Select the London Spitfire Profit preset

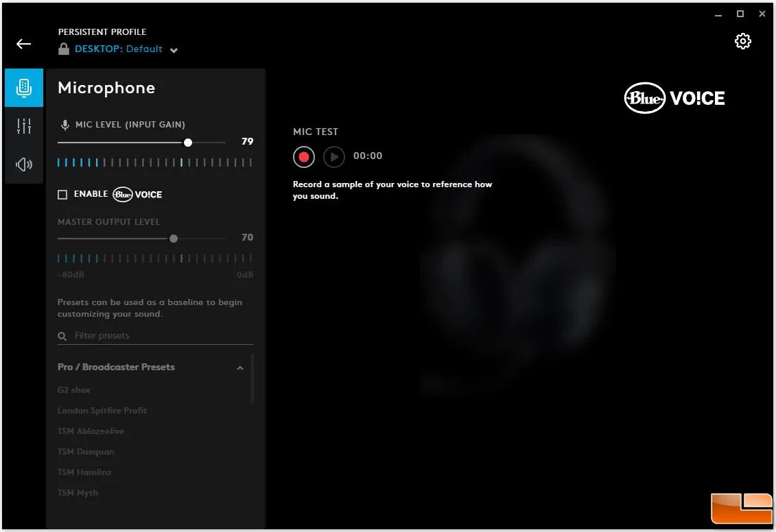pos(102,411)
